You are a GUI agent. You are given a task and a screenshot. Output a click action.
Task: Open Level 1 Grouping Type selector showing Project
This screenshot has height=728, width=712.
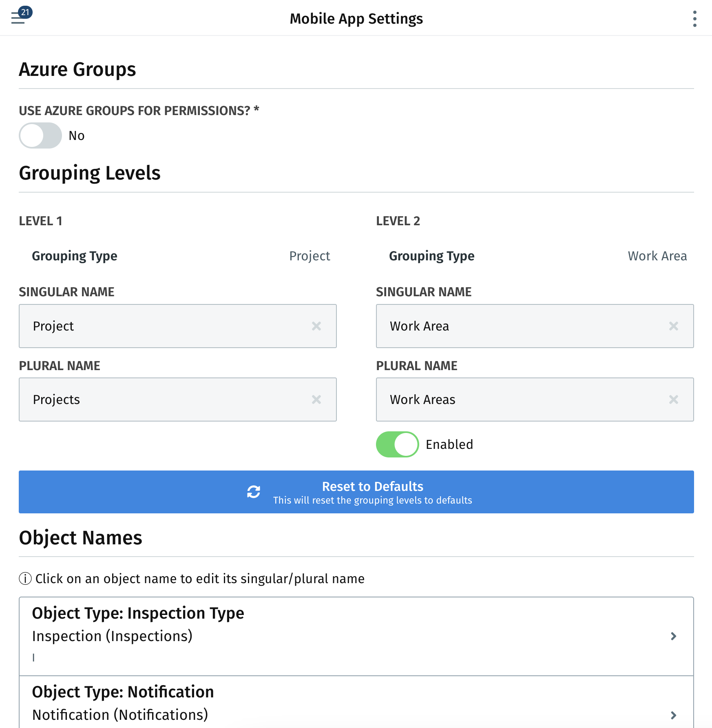coord(178,256)
